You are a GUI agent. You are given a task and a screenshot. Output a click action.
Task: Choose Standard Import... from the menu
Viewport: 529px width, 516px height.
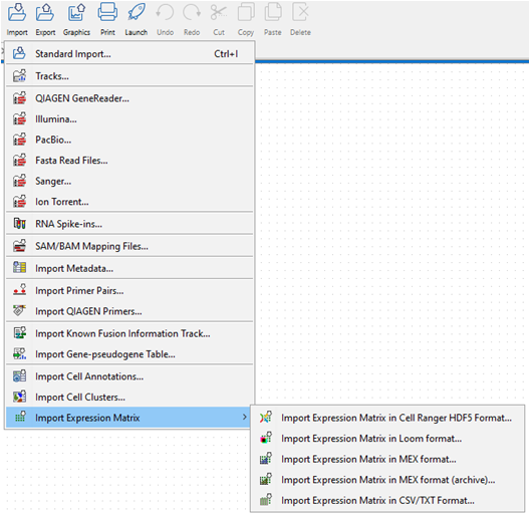click(x=130, y=54)
